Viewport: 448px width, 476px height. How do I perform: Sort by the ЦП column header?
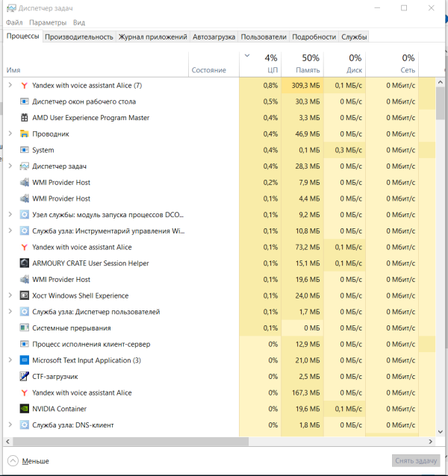[261, 64]
